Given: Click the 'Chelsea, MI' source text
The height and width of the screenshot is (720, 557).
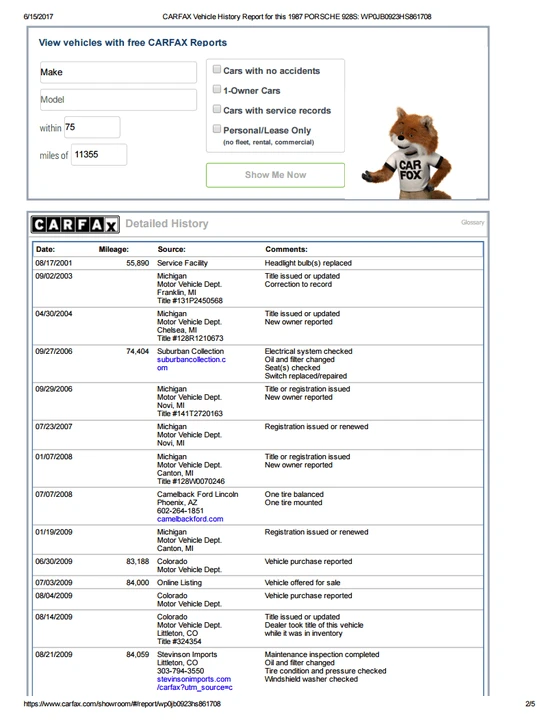Looking at the screenshot, I should (177, 330).
